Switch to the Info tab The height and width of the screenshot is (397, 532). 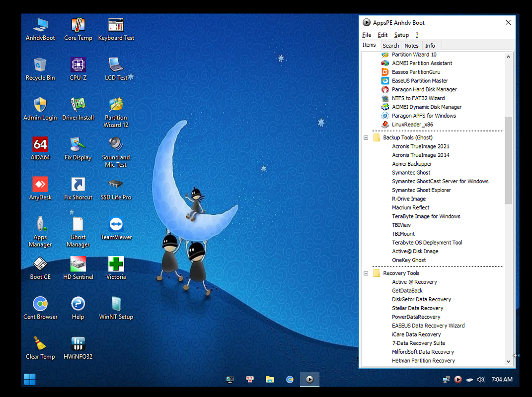[430, 46]
